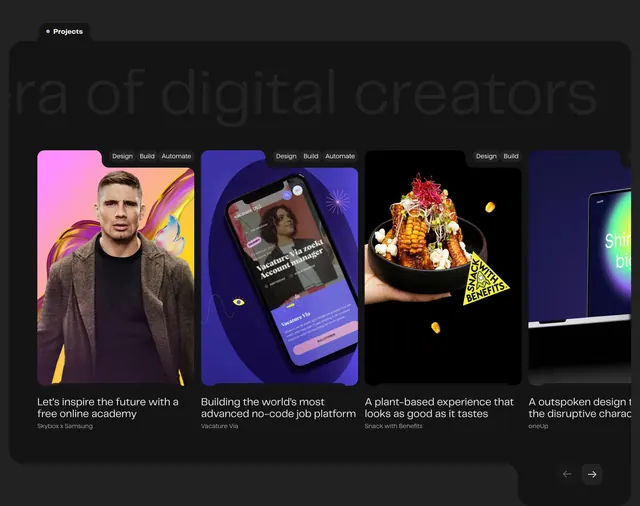The image size is (640, 506).
Task: Click Design tag on Snack with Benefits card
Action: 486,156
